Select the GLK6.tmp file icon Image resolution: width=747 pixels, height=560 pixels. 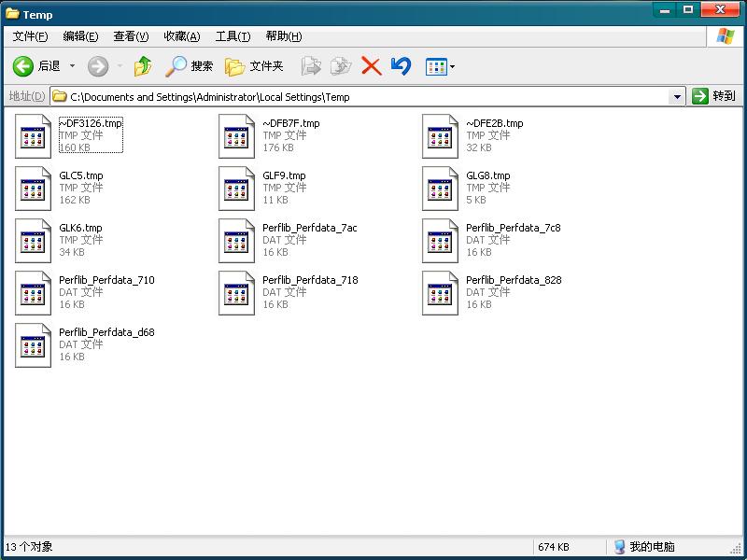[33, 241]
